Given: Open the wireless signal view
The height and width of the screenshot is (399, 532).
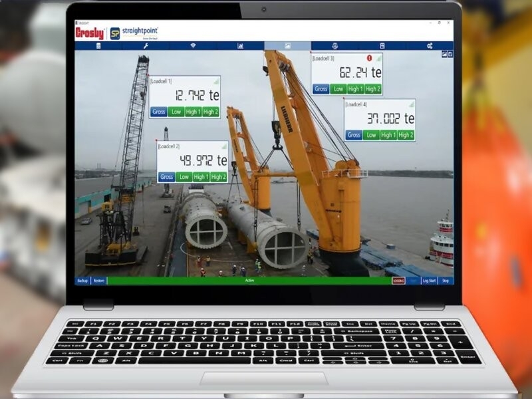Looking at the screenshot, I should point(194,46).
